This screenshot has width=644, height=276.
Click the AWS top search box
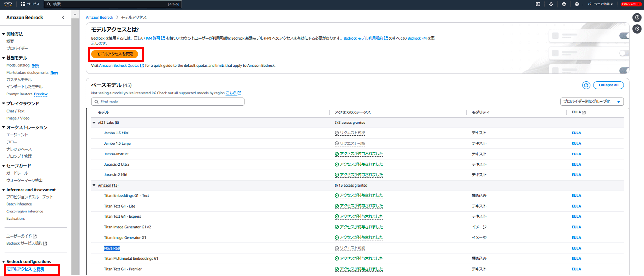tap(113, 4)
